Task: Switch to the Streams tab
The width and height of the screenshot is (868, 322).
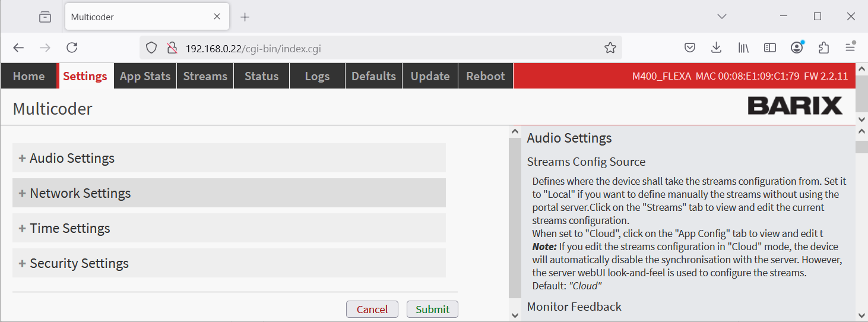Action: (x=205, y=77)
